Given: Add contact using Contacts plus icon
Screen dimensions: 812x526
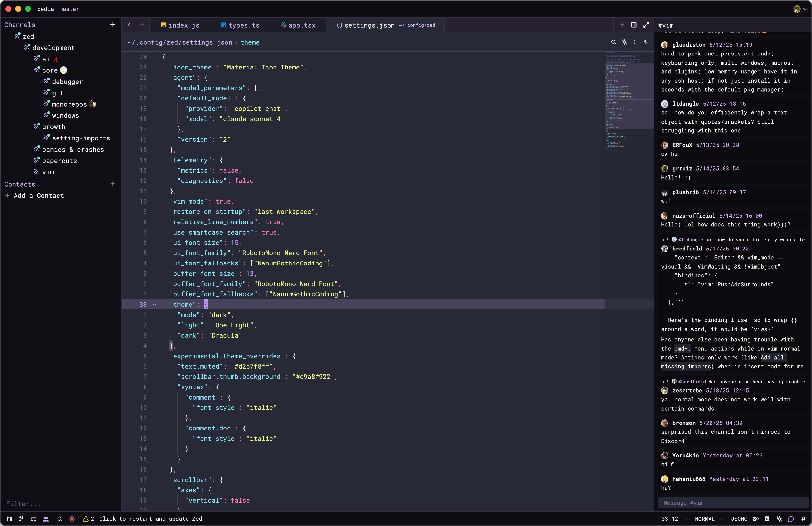Looking at the screenshot, I should pos(113,184).
